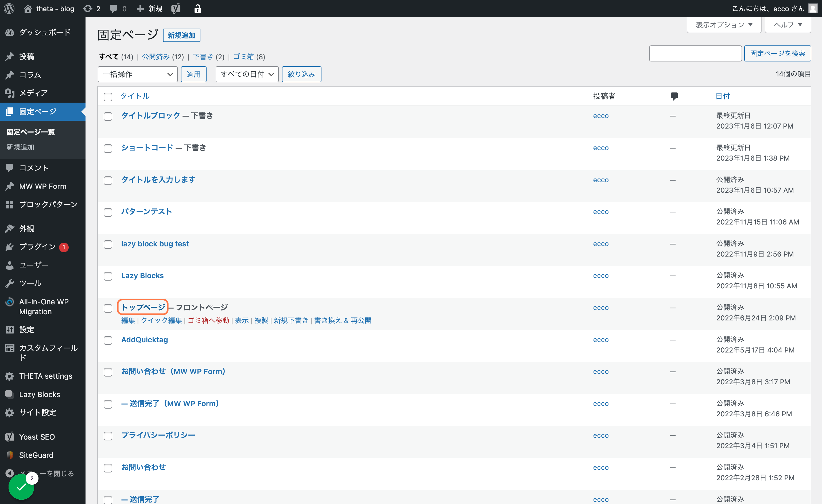The image size is (822, 504).
Task: Visit the theta - blog site home icon
Action: pyautogui.click(x=28, y=8)
